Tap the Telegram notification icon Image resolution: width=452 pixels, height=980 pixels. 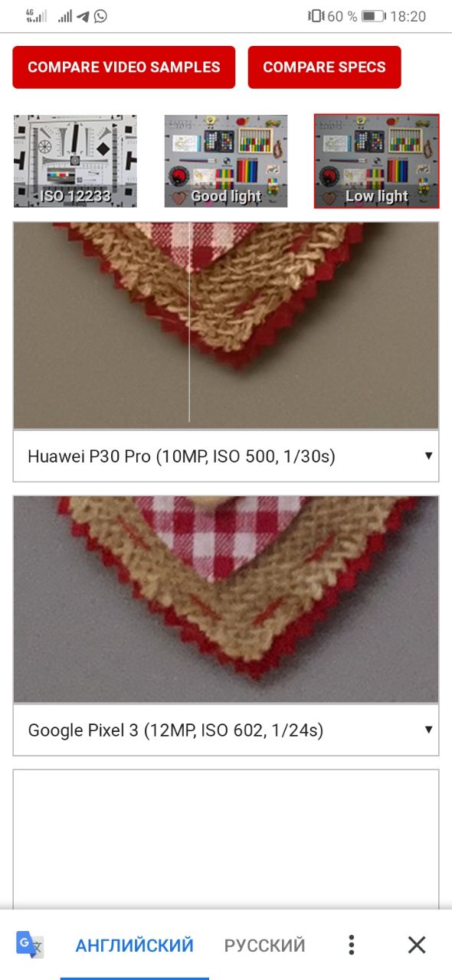83,16
